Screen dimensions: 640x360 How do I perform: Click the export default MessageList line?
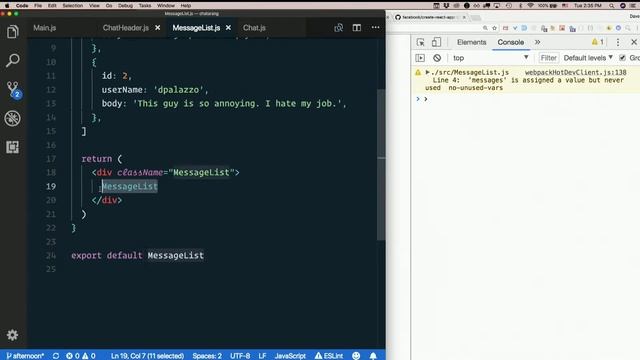tap(137, 256)
